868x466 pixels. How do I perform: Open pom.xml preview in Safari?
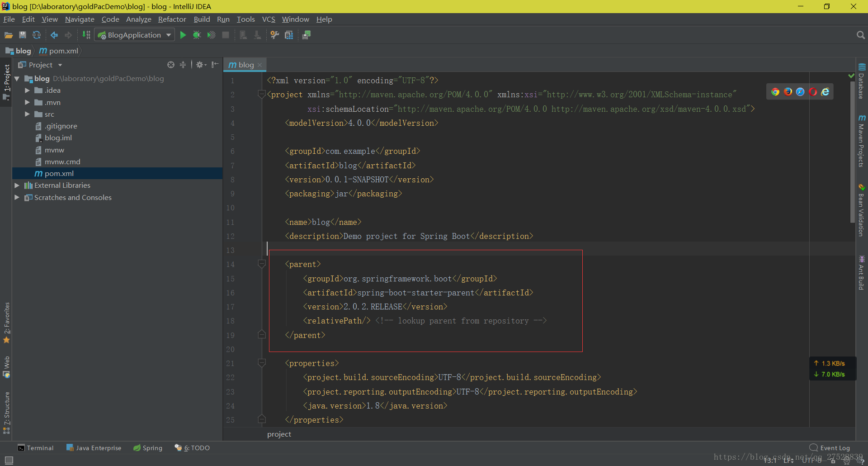(800, 92)
